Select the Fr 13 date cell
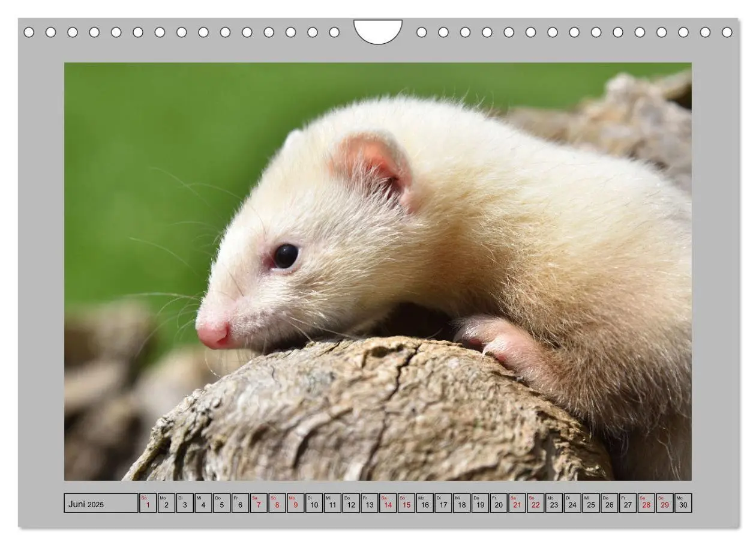756x545 pixels. pyautogui.click(x=370, y=503)
